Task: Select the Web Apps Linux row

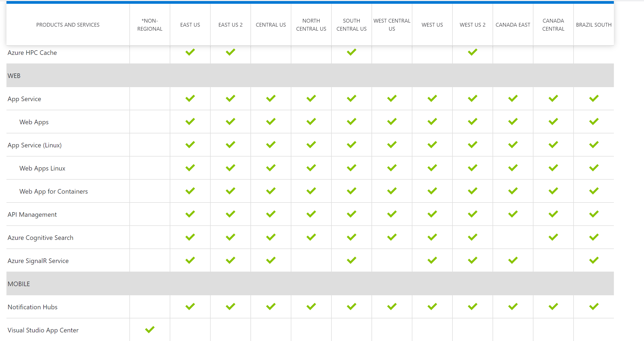Action: (42, 168)
